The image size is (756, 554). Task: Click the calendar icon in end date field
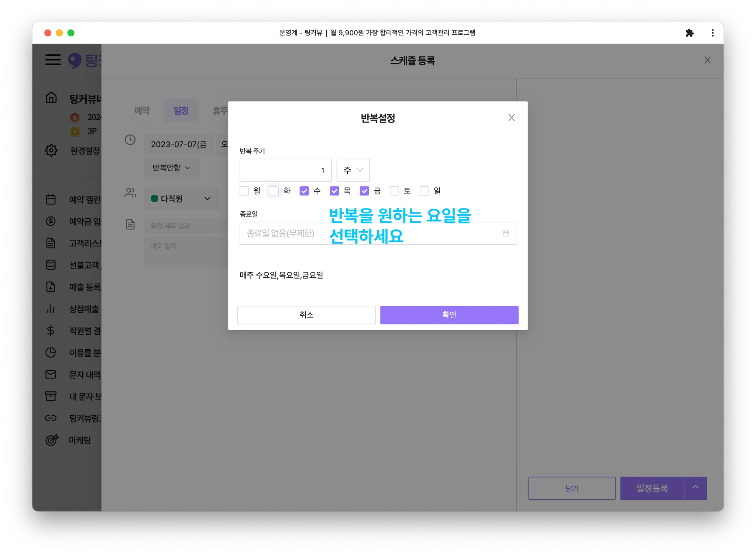pyautogui.click(x=506, y=233)
